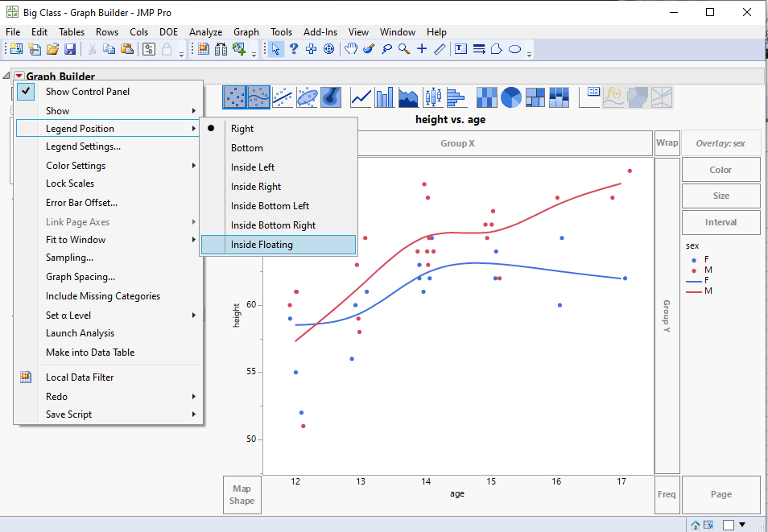Click the Size drop zone button
This screenshot has width=768, height=532.
click(x=721, y=196)
